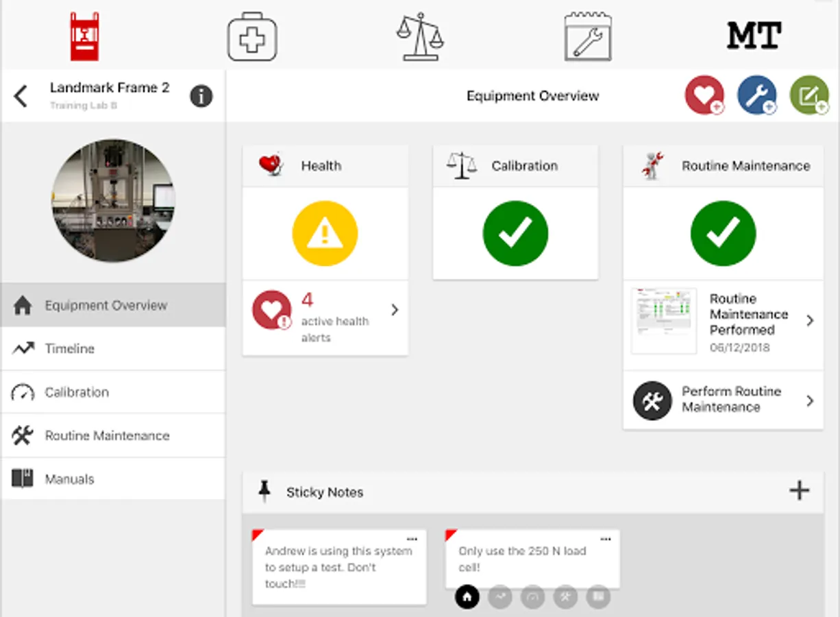Click the green calibration checkmark status
The height and width of the screenshot is (617, 840).
pyautogui.click(x=515, y=234)
